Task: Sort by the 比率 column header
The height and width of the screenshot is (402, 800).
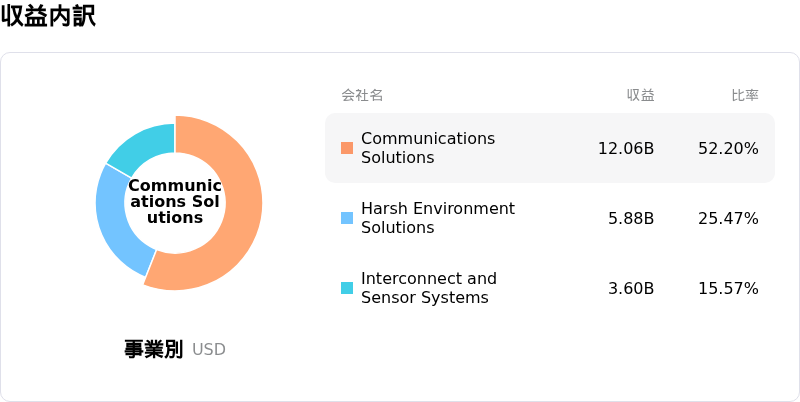Action: (x=745, y=95)
